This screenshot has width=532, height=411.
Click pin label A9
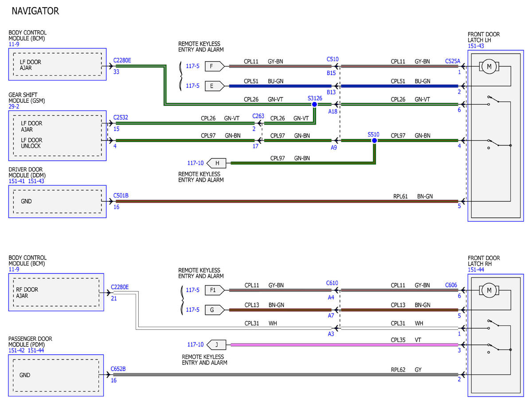[x=334, y=148]
